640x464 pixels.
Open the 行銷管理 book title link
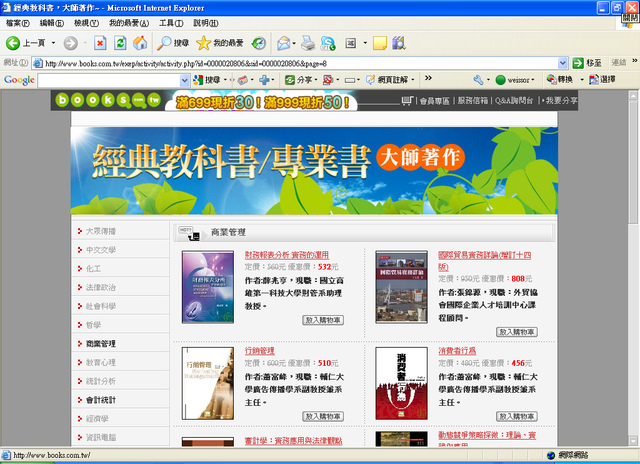(x=260, y=351)
